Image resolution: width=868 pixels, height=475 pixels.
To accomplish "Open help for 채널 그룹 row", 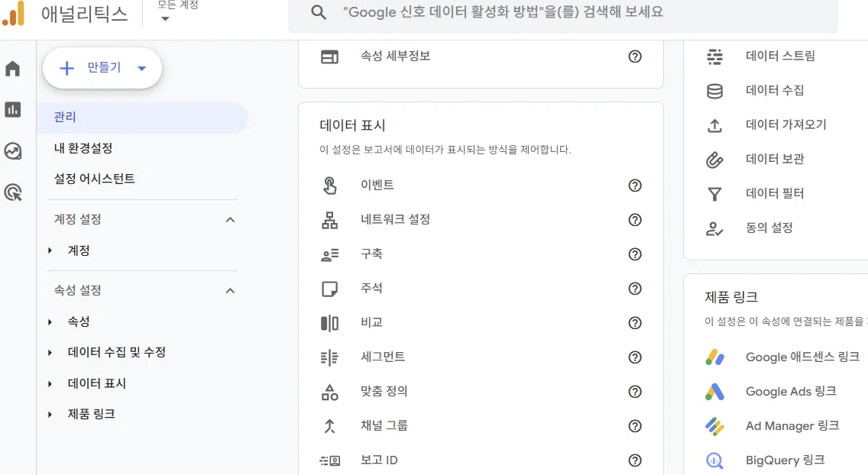I will (x=635, y=426).
